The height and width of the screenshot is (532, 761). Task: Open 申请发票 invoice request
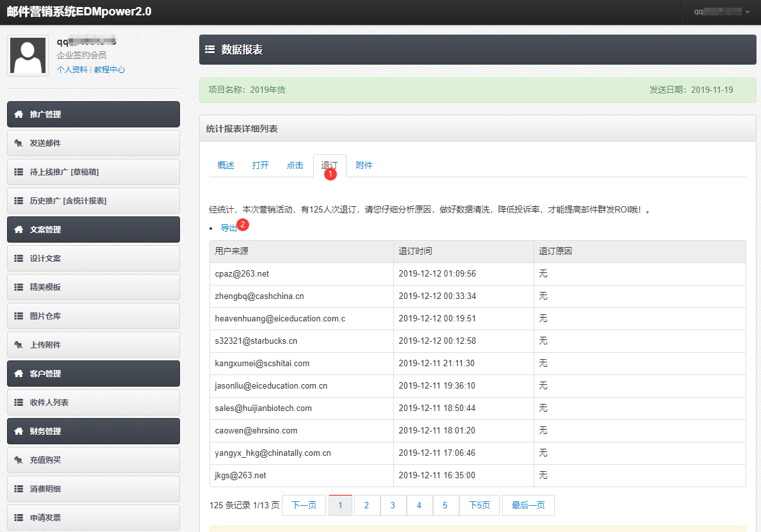tap(93, 517)
